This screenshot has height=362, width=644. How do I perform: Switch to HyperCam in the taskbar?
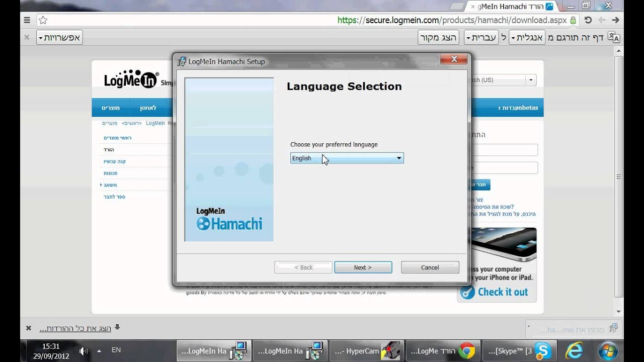(x=367, y=351)
